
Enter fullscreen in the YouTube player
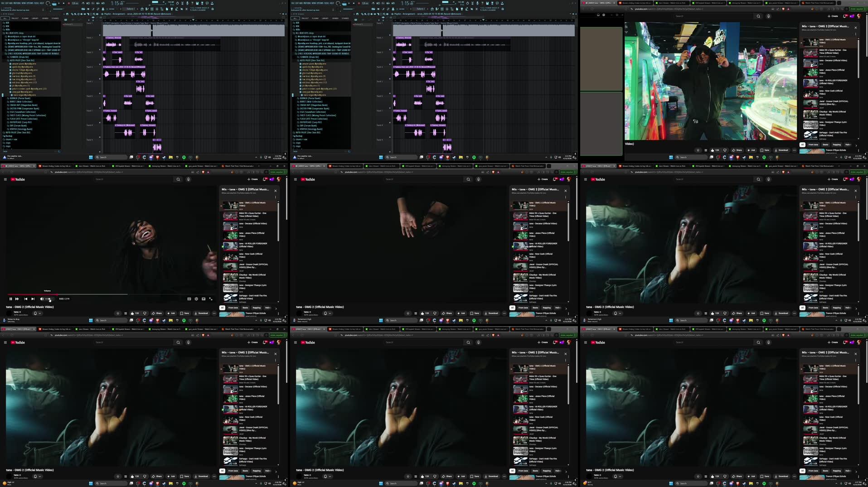pos(210,299)
